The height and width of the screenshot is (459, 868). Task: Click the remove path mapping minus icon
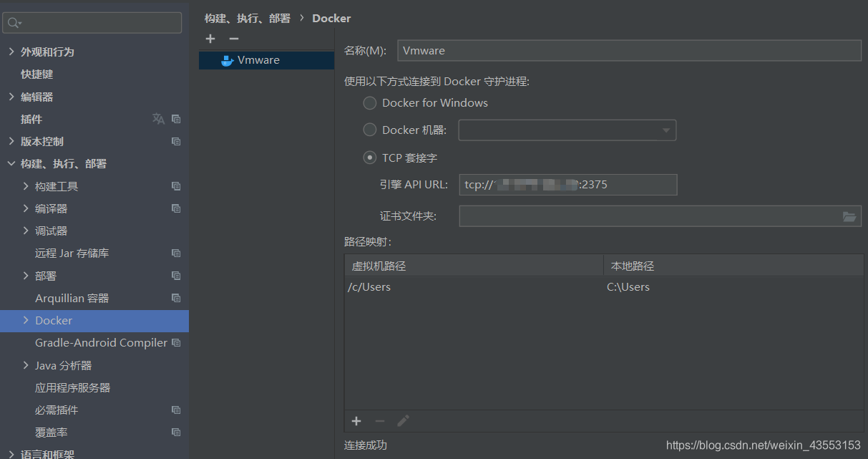[x=379, y=421]
